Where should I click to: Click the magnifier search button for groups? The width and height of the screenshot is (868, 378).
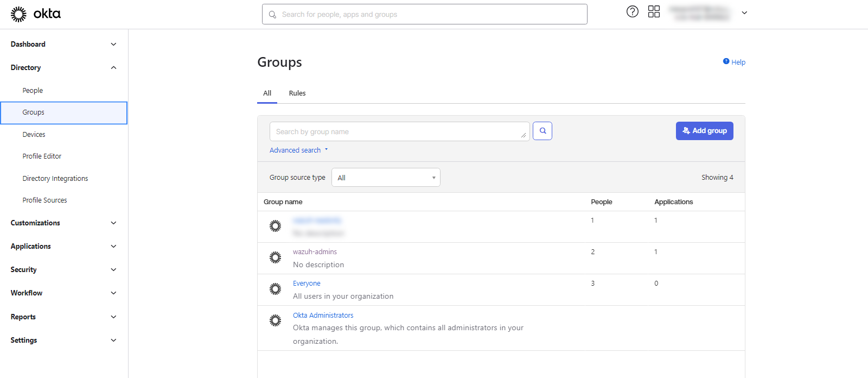click(x=542, y=131)
